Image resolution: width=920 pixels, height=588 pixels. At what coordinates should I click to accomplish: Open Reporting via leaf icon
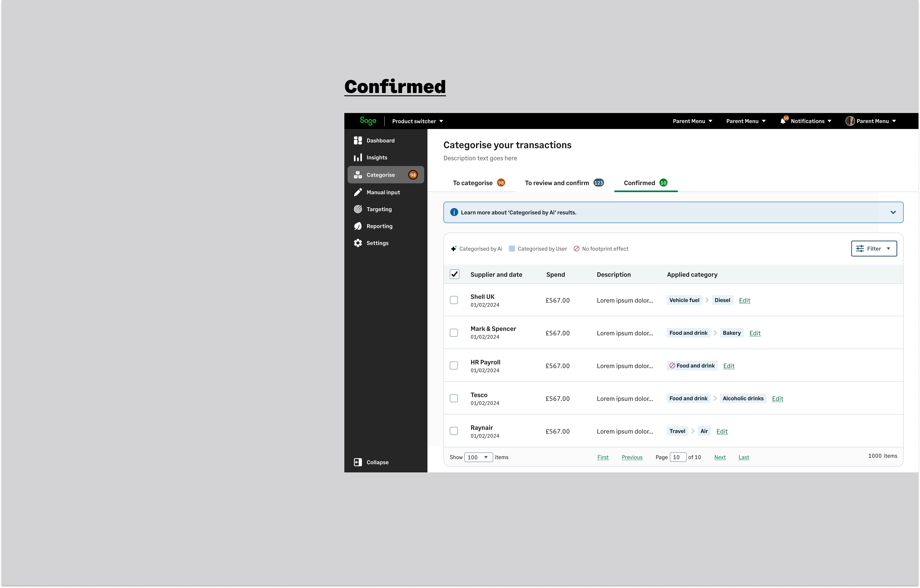point(358,226)
